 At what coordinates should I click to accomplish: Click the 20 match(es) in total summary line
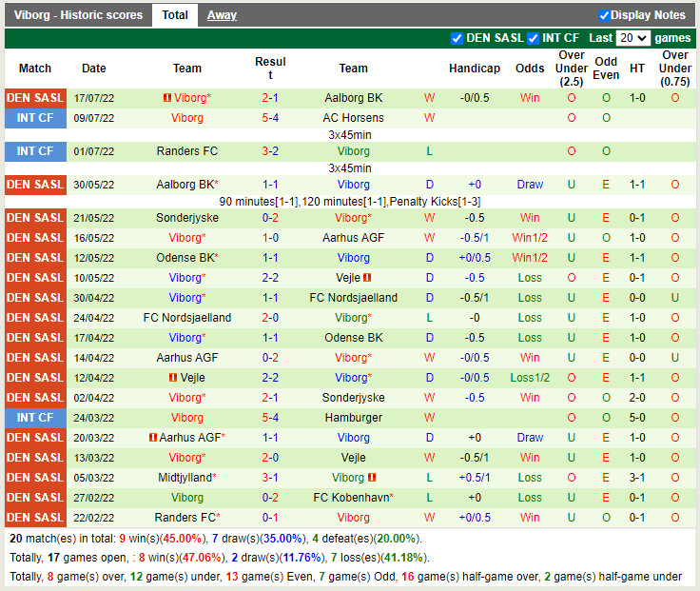pyautogui.click(x=216, y=539)
